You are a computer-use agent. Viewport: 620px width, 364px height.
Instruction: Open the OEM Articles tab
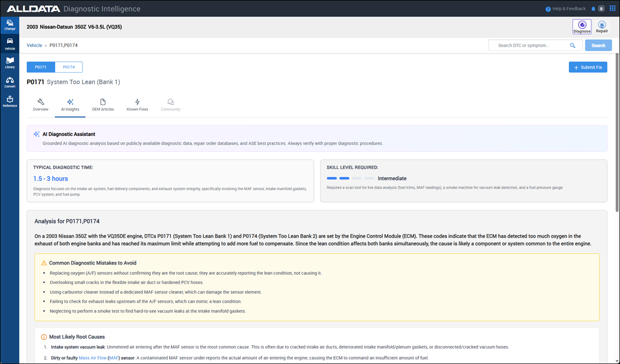pyautogui.click(x=103, y=105)
